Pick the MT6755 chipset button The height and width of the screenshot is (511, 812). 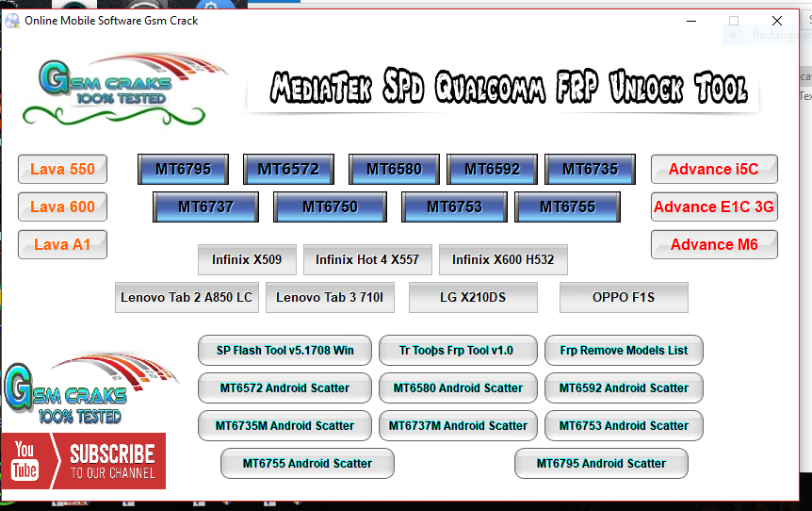coord(568,206)
